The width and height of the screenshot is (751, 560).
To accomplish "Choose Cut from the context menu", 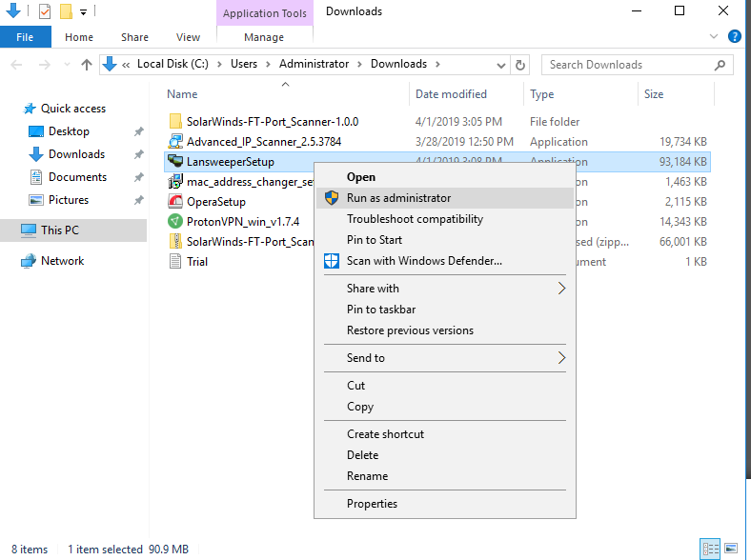I will [x=444, y=386].
